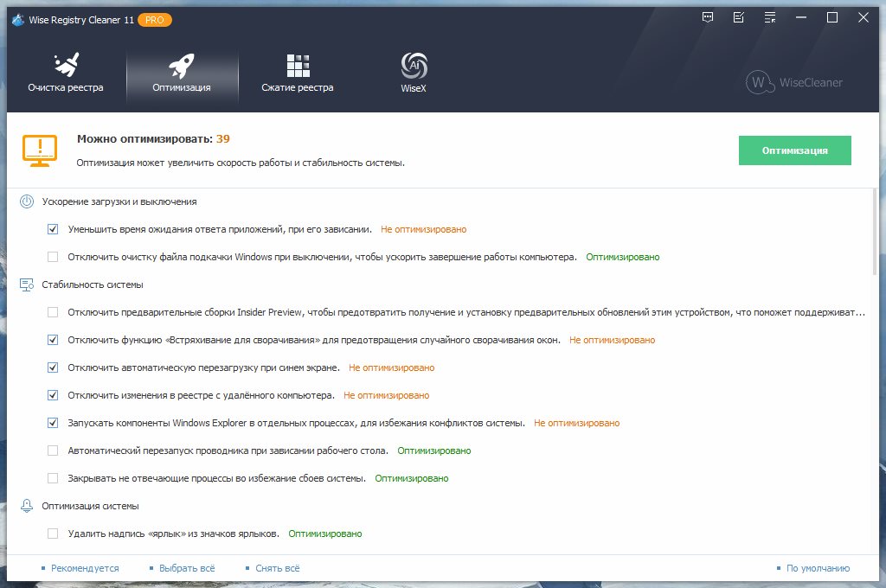Open the main menu list icon
Screen dimensions: 886x588
[x=769, y=17]
